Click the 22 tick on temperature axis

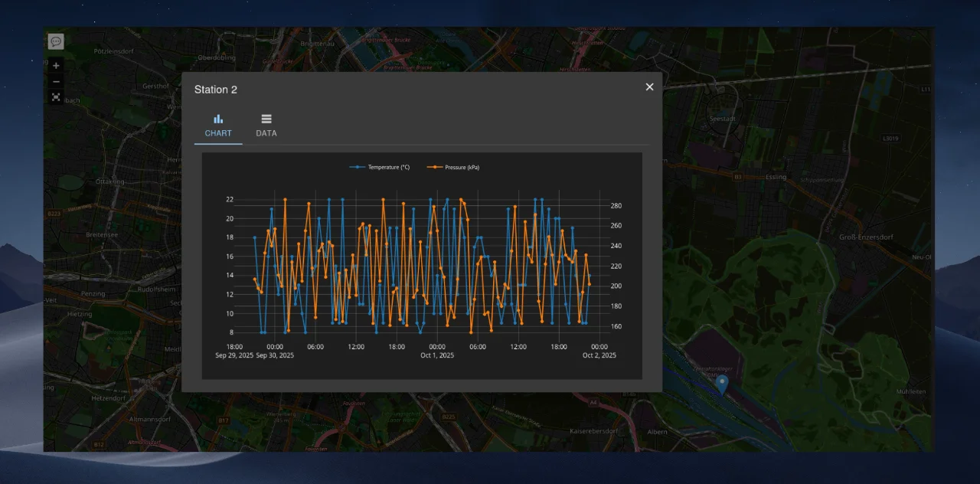tap(229, 200)
